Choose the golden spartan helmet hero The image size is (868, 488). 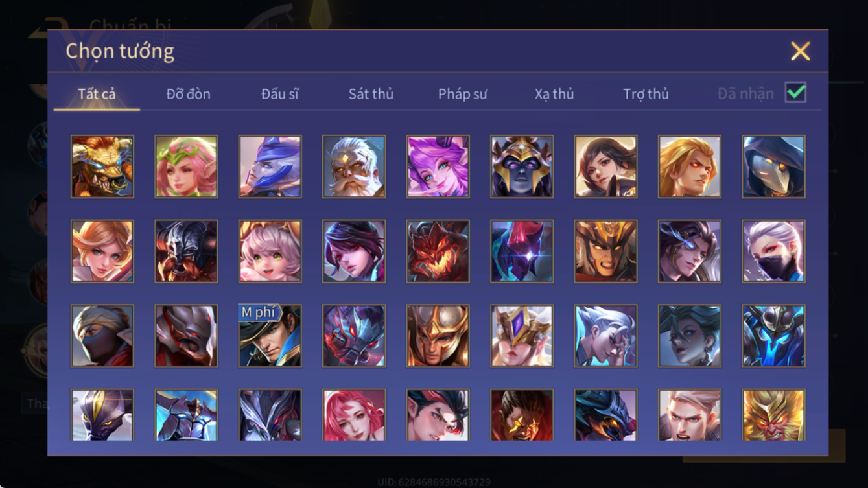coord(438,336)
